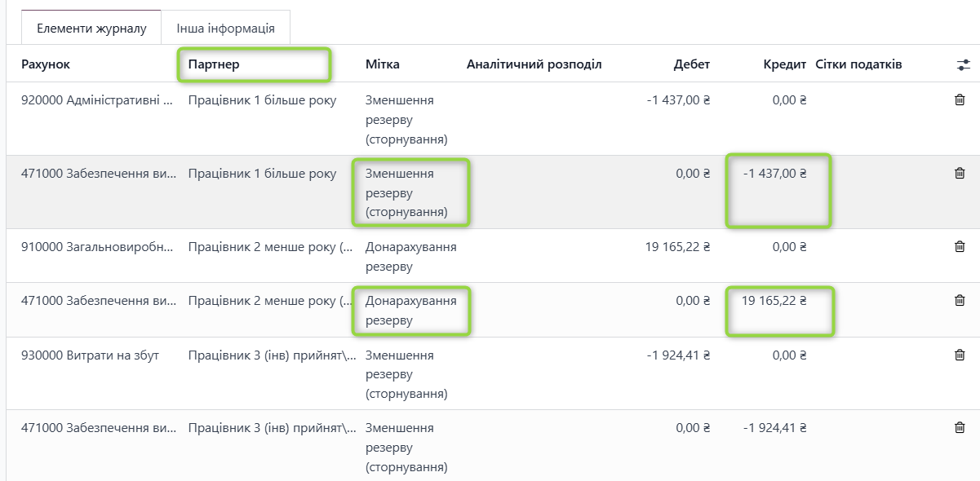Open the Інша інформація tab

click(x=225, y=28)
